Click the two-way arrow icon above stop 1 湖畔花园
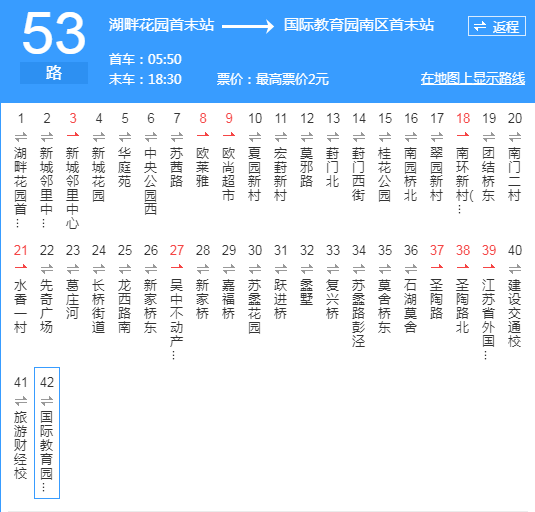The height and width of the screenshot is (512, 535). click(x=20, y=137)
